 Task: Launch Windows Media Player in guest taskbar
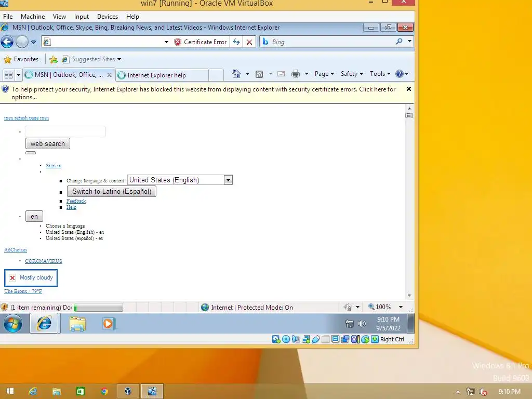108,323
